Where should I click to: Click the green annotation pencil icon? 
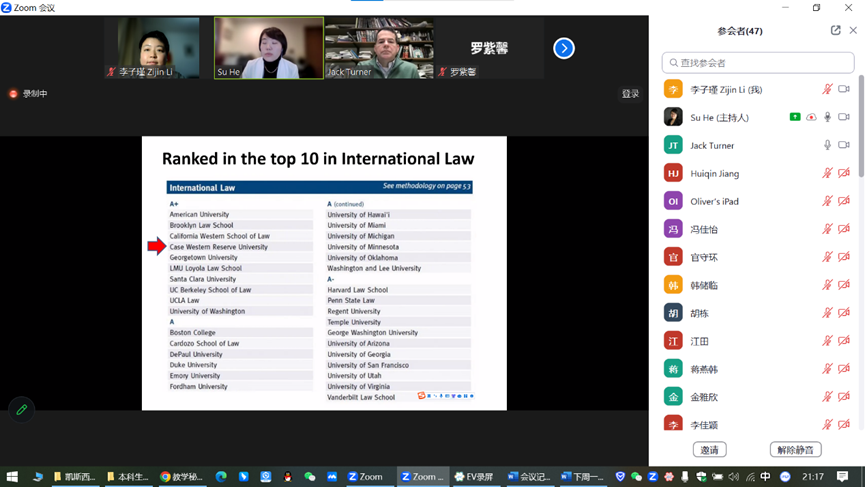[21, 410]
